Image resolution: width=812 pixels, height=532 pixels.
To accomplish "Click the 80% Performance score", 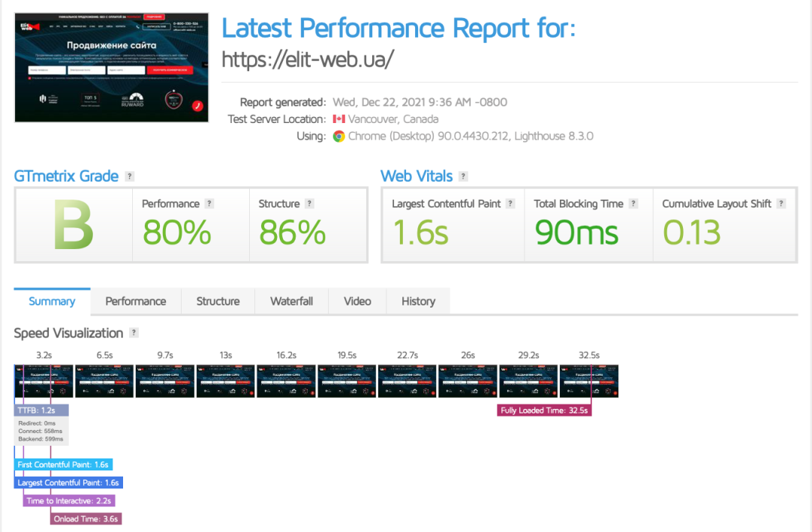I will 176,232.
